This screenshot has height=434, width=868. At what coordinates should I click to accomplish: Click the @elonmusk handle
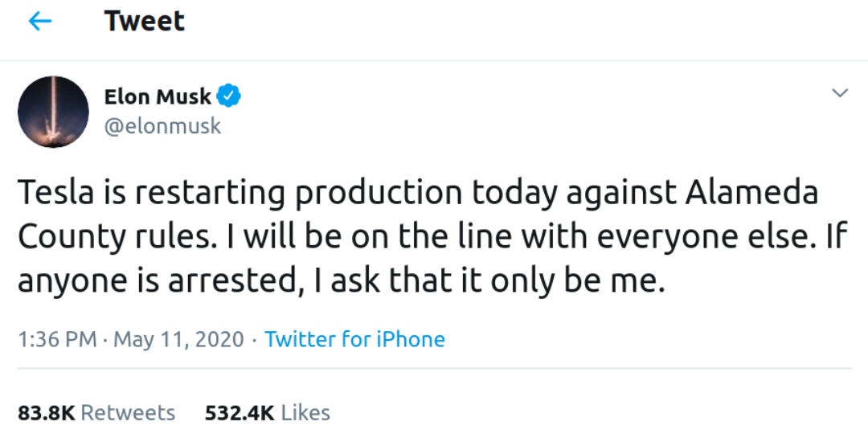[x=162, y=126]
